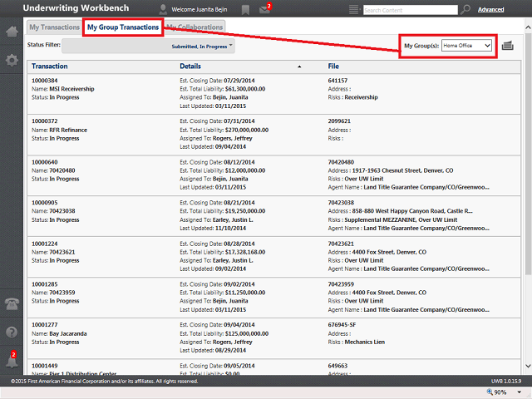532x399 pixels.
Task: Open the 90% zoom level dropdown arrow
Action: [519, 392]
